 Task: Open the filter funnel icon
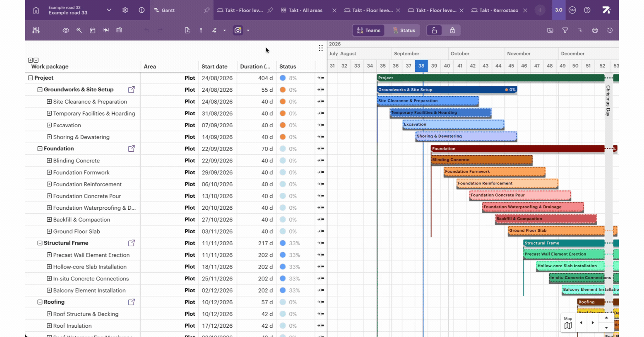pos(565,30)
